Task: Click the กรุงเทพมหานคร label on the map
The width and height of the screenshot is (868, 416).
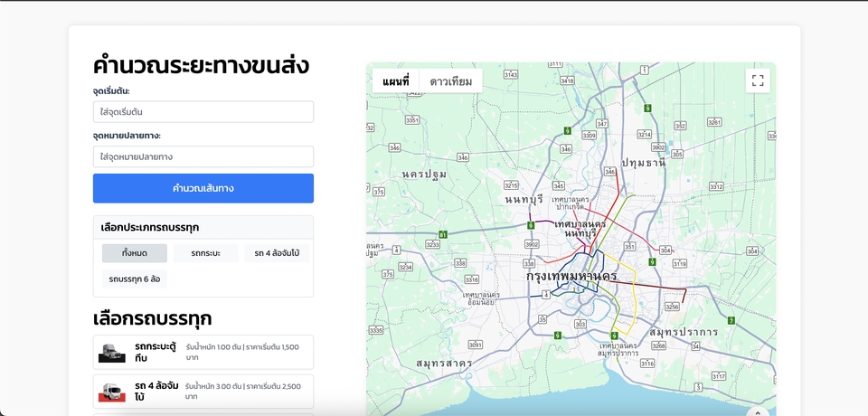Action: (571, 276)
